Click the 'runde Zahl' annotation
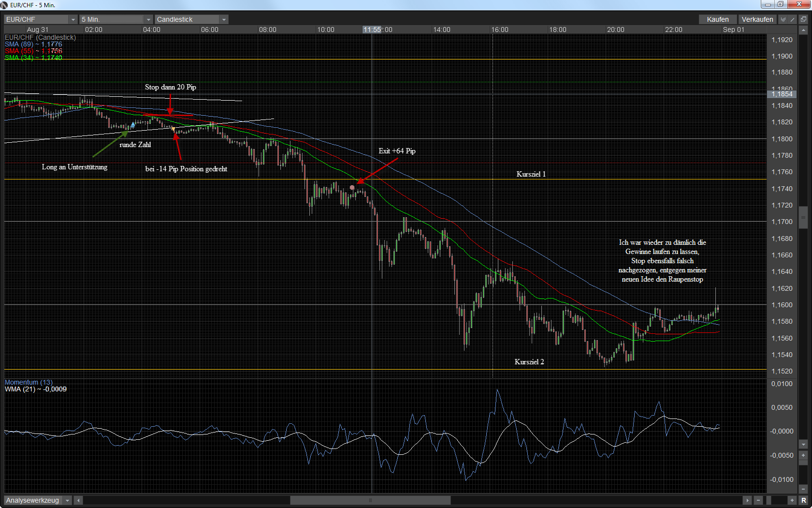This screenshot has width=812, height=508. [x=135, y=145]
